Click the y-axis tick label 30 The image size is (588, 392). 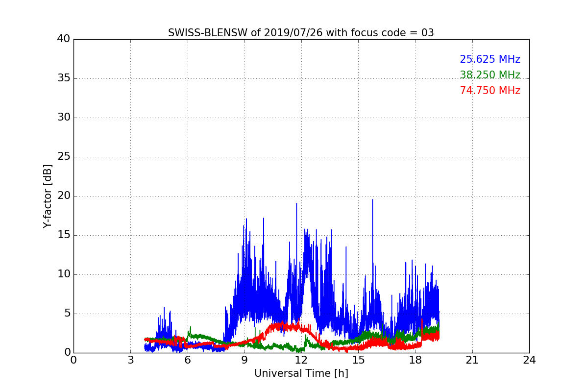pyautogui.click(x=63, y=118)
